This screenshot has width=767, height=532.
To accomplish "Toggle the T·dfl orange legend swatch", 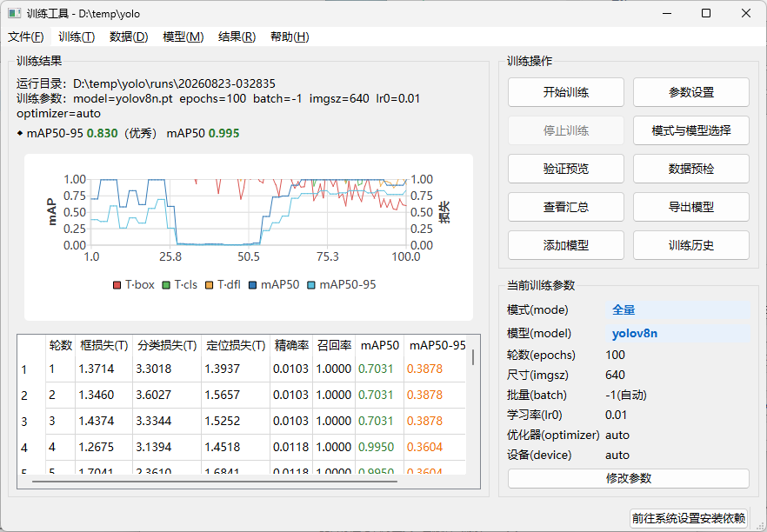I will 209,285.
